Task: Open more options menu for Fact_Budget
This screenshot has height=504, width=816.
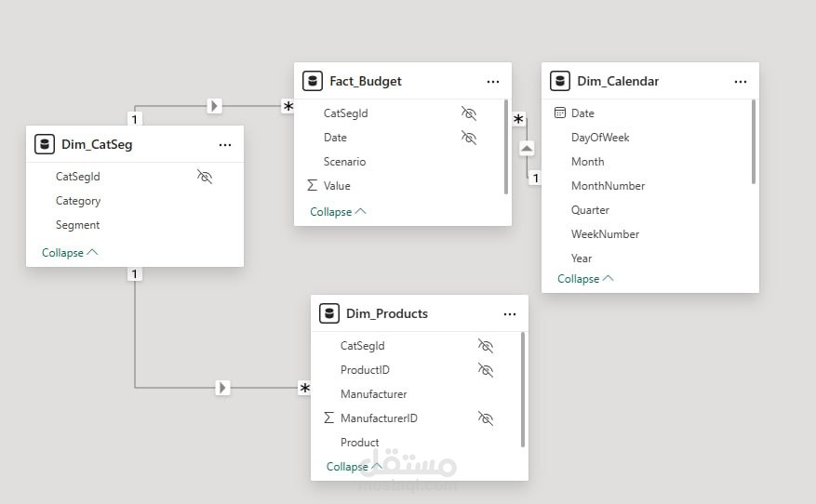Action: point(492,82)
